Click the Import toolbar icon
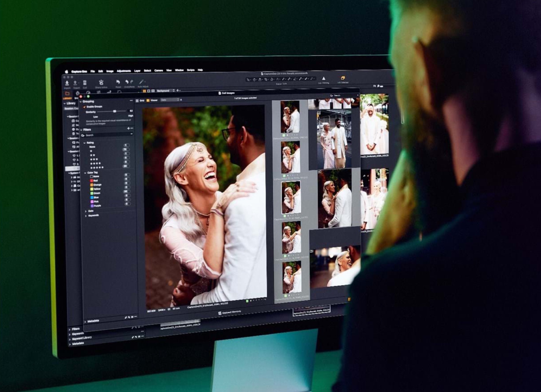 (x=67, y=83)
